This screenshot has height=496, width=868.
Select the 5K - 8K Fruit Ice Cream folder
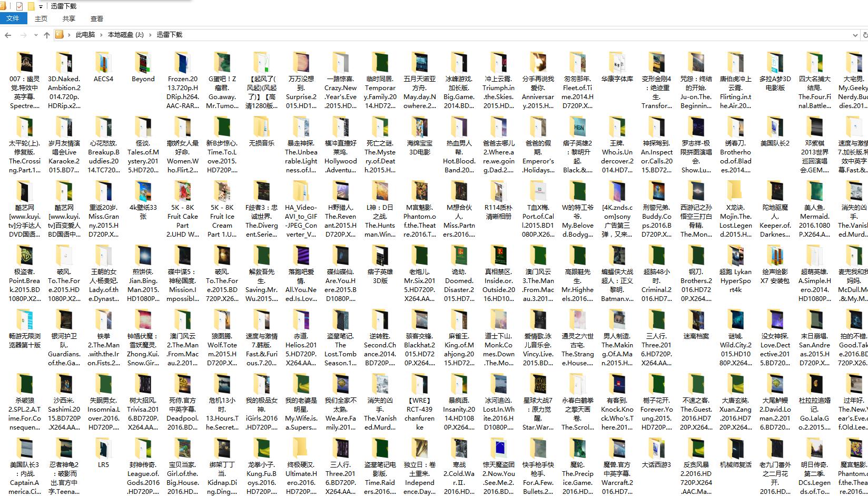[x=222, y=209]
